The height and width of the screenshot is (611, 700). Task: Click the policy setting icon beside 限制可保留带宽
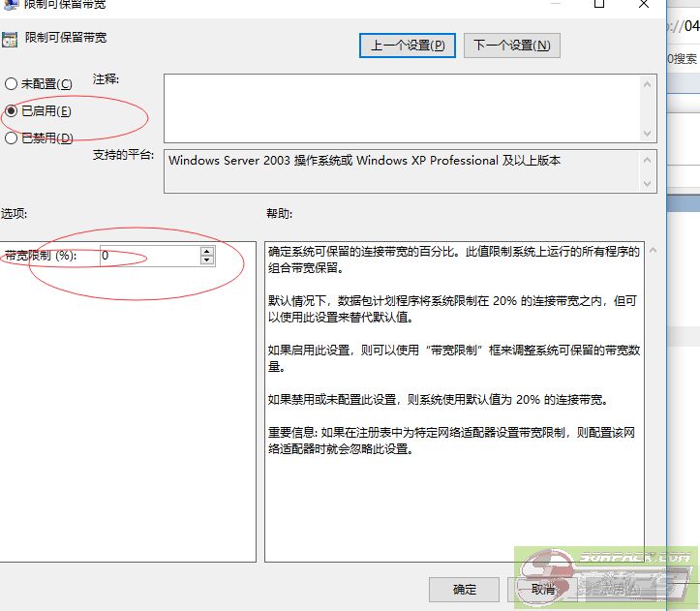coord(10,39)
